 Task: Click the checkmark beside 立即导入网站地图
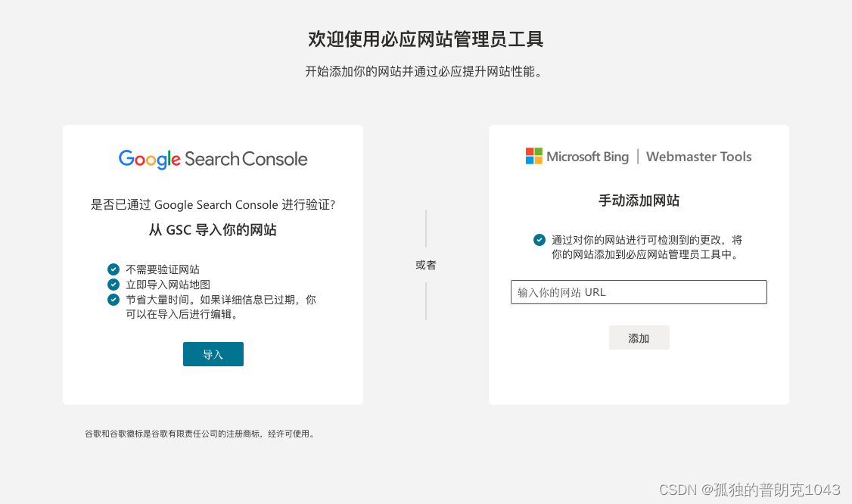(113, 285)
